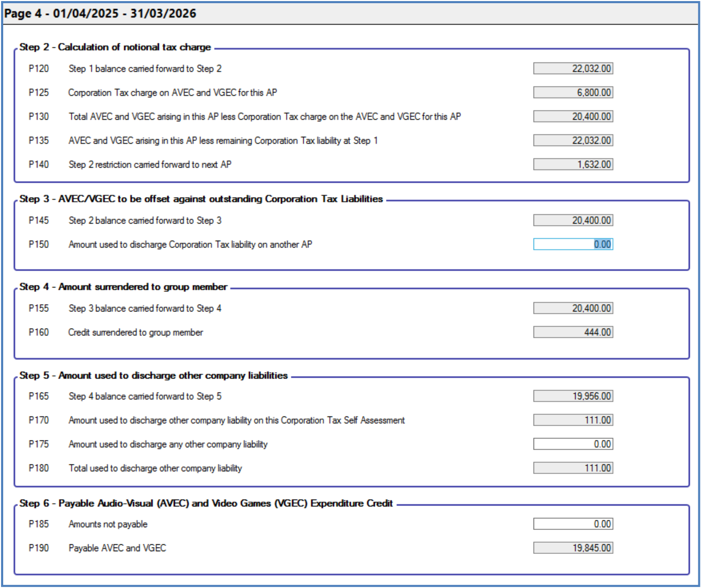The height and width of the screenshot is (588, 702).
Task: Click the P170 value 111.00 field
Action: click(573, 420)
